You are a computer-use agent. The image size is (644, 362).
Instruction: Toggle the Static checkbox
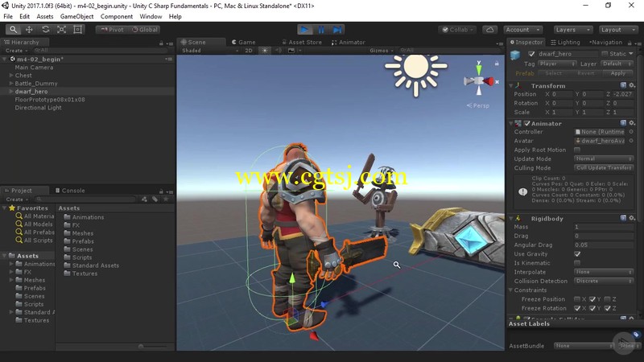tap(605, 54)
